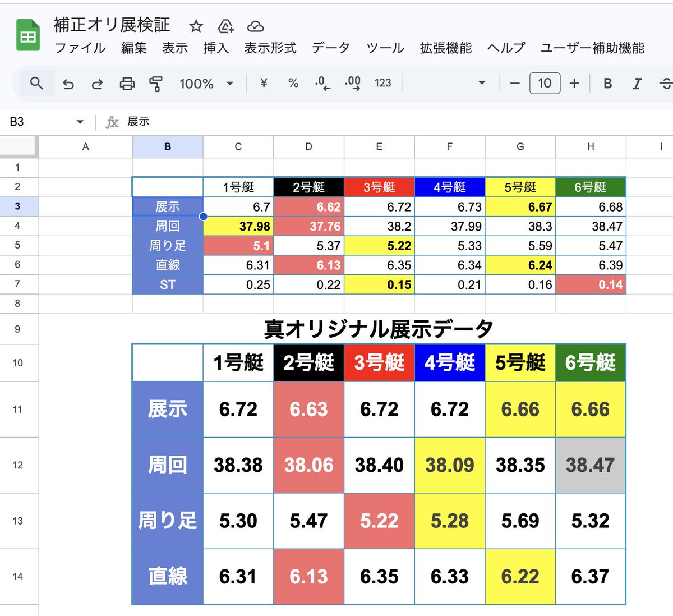The width and height of the screenshot is (673, 616).
Task: Open more number formats with 123 icon
Action: point(382,83)
